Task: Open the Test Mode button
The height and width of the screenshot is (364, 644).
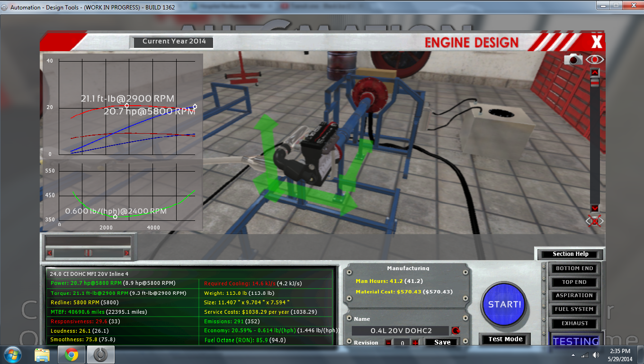Action: [x=505, y=339]
